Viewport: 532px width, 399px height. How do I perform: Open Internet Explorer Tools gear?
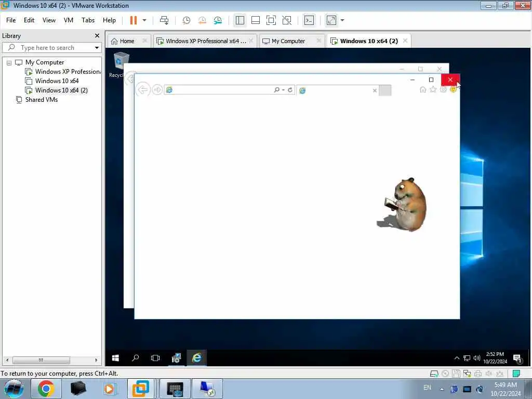click(443, 89)
